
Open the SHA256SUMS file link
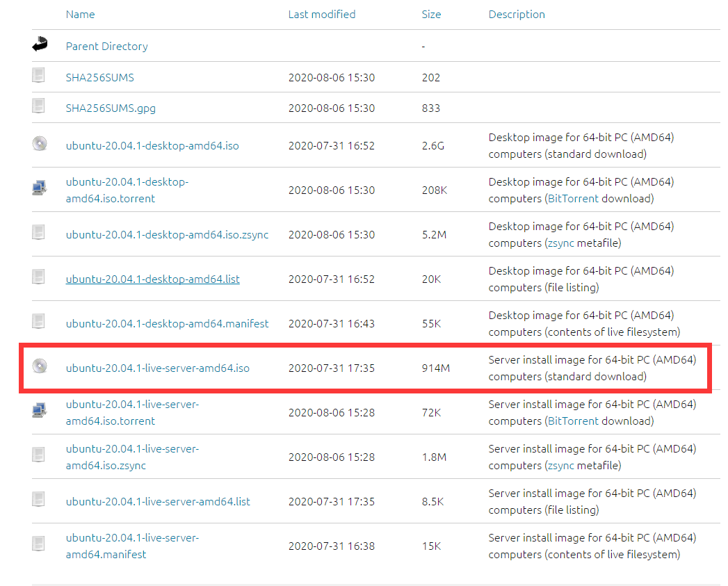(100, 78)
